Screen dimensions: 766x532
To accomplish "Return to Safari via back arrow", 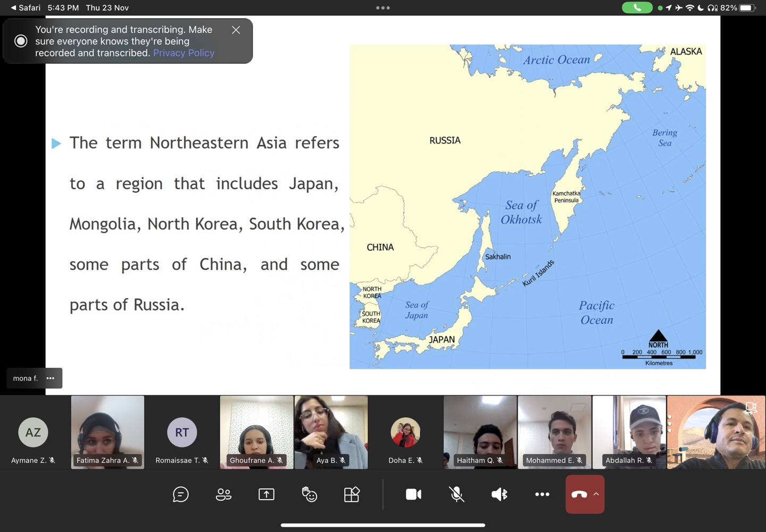I will click(x=25, y=7).
